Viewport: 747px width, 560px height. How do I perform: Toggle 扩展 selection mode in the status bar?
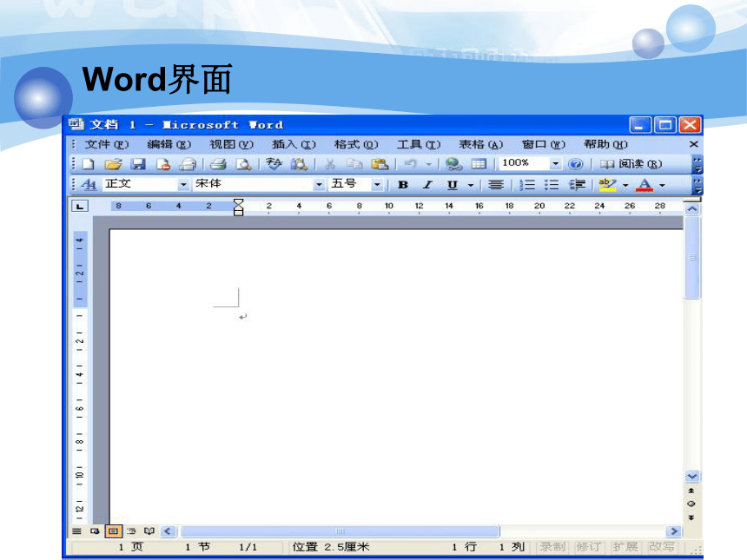(625, 547)
